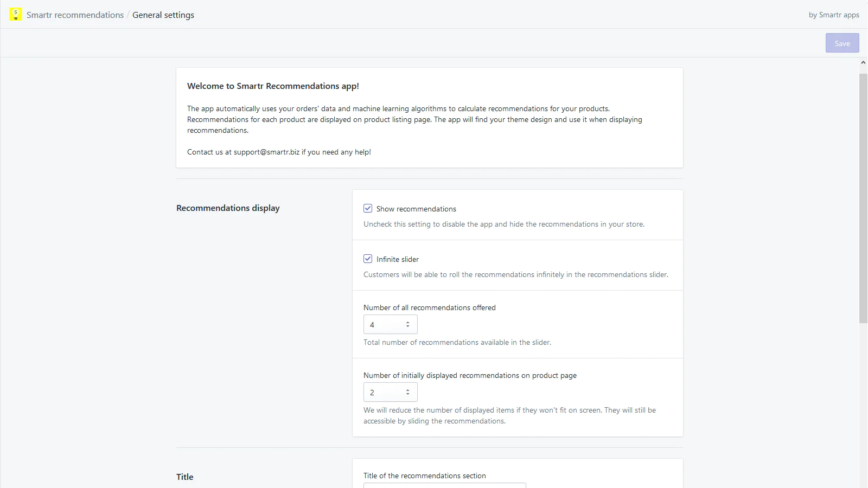Click the 'Show recommendations' label text

pos(416,209)
